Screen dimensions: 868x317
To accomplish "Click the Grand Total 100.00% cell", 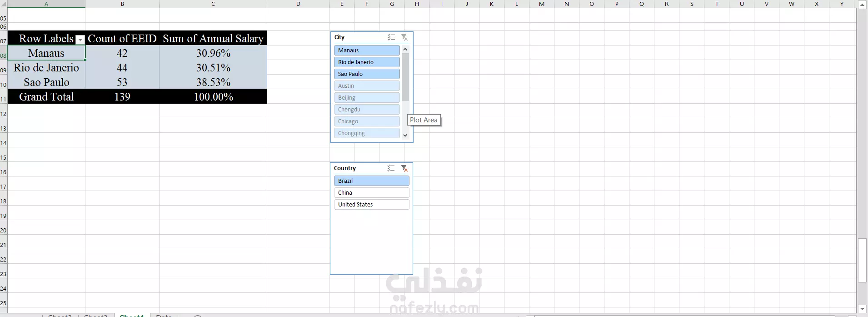I will coord(213,96).
